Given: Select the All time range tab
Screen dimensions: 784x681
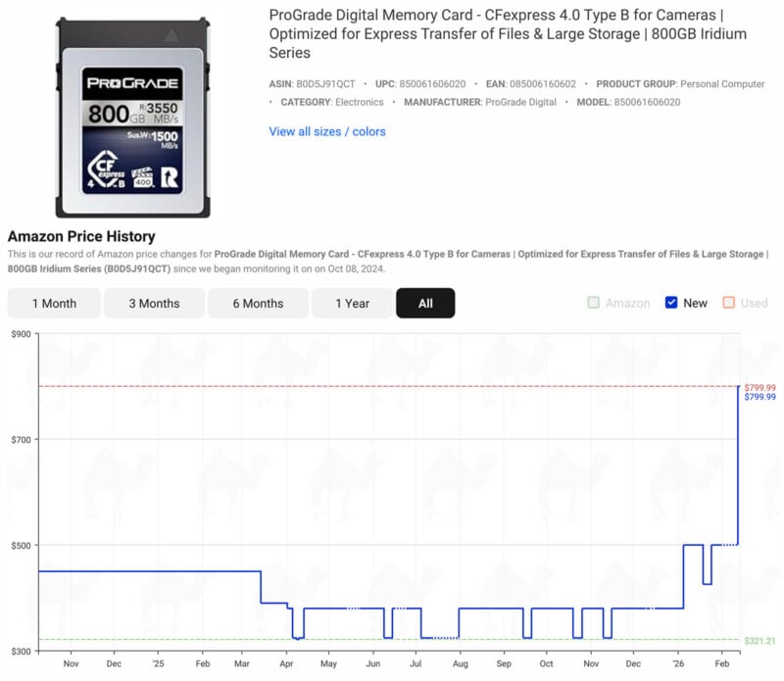Looking at the screenshot, I should tap(425, 303).
